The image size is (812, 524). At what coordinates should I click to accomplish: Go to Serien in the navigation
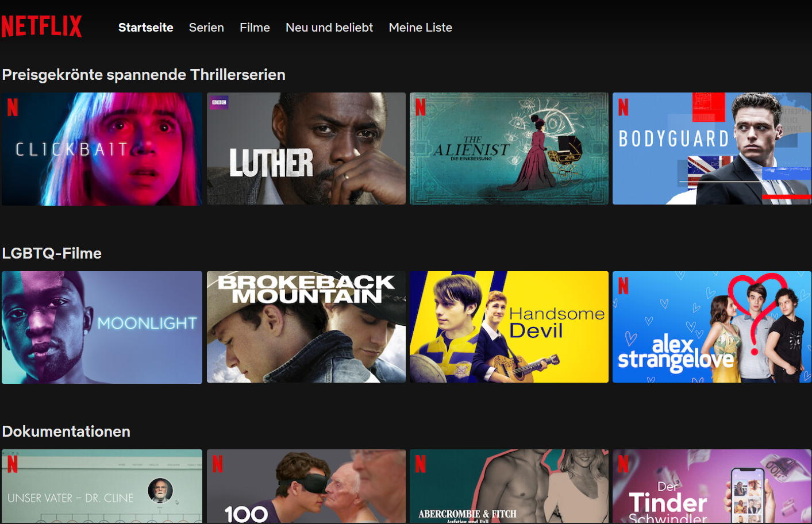tap(206, 28)
